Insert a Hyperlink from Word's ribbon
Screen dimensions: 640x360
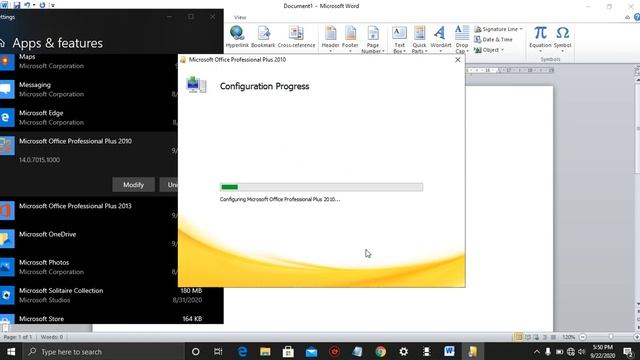coord(237,37)
